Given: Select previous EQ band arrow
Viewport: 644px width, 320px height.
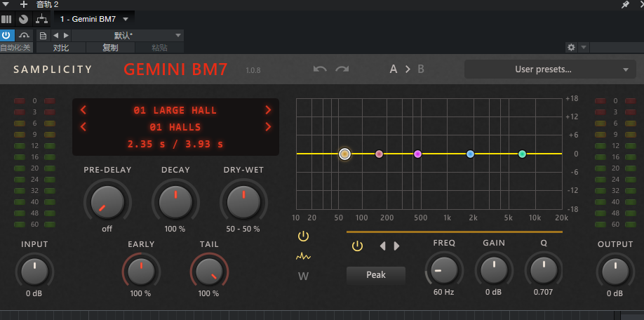Looking at the screenshot, I should [x=383, y=246].
